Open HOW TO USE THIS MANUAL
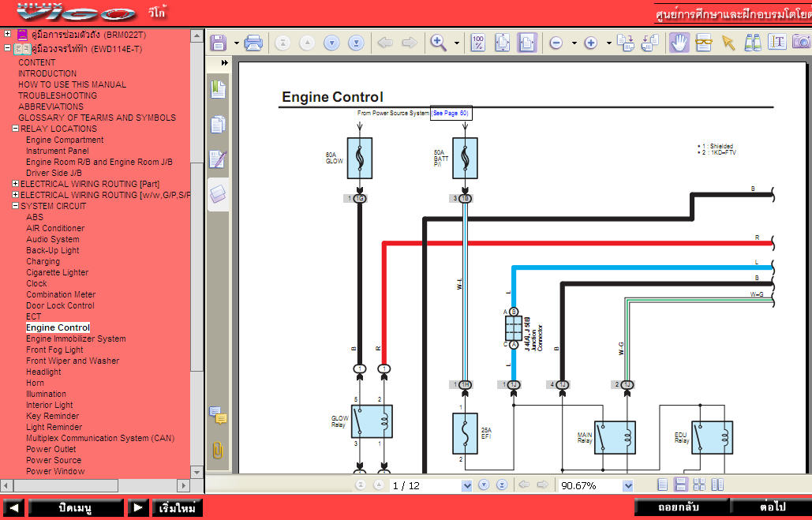Screen dimensions: 812x520 [x=72, y=84]
